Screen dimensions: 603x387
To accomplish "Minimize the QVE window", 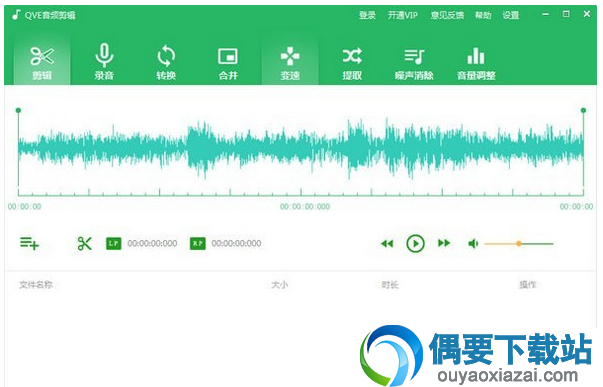I will [545, 14].
